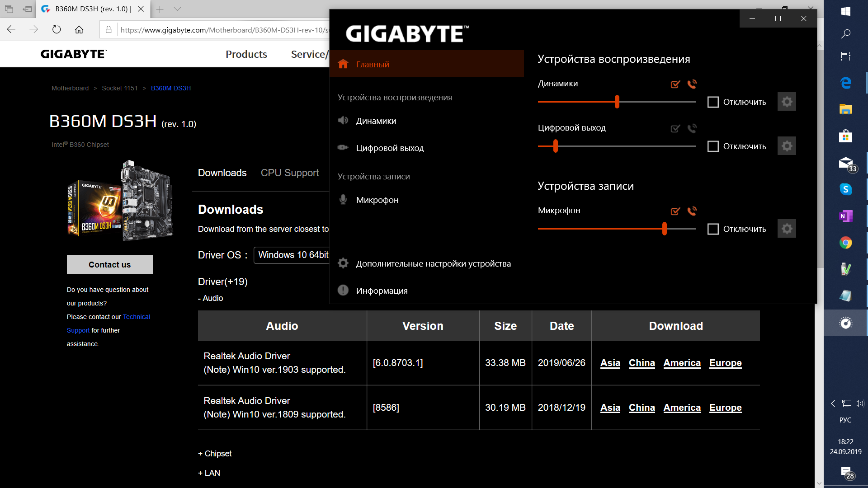Click the Динамики volume slider handle
This screenshot has width=868, height=488.
tap(617, 102)
